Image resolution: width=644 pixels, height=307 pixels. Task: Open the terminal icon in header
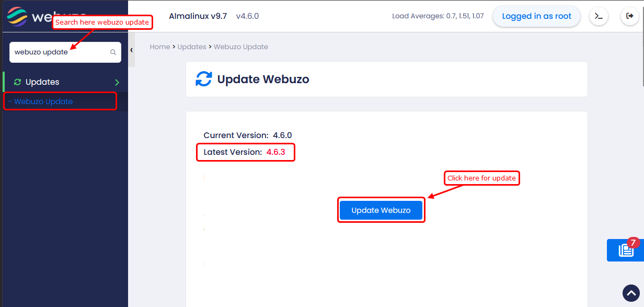click(x=599, y=16)
